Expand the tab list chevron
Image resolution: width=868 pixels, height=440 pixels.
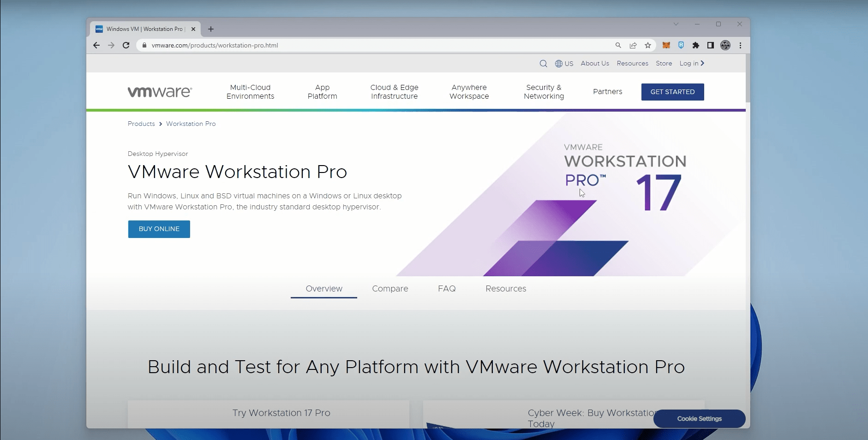point(676,24)
